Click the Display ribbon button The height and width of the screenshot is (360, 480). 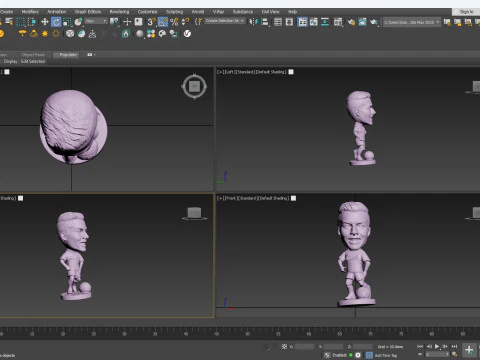click(x=10, y=61)
